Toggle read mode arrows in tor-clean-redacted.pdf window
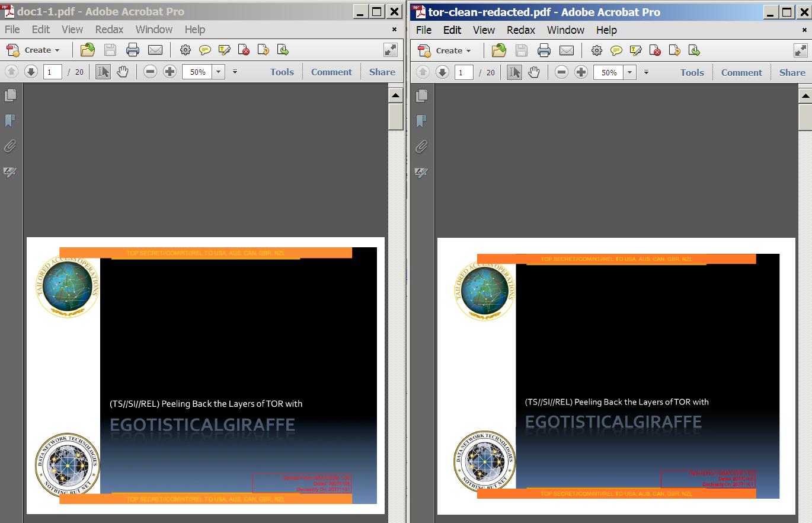This screenshot has width=812, height=523. (800, 51)
